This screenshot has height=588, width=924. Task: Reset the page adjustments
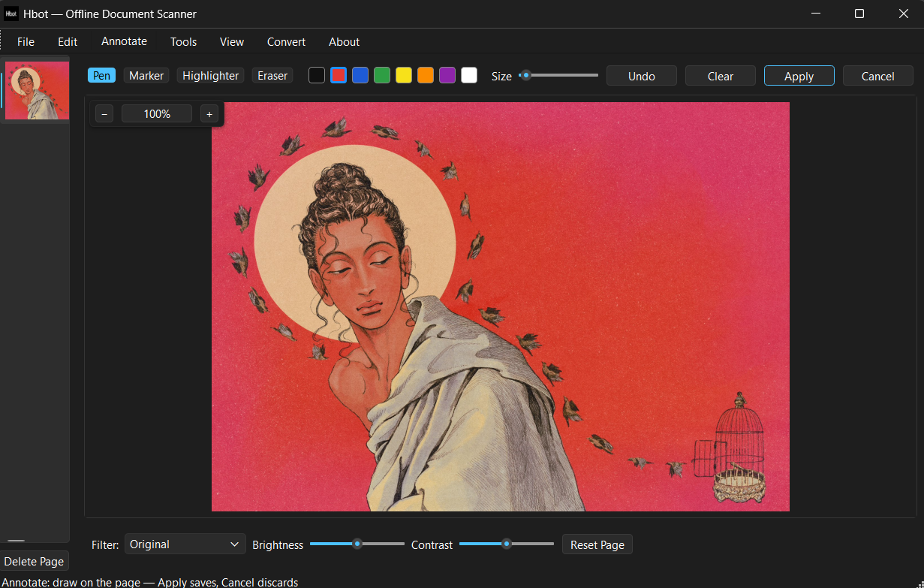[x=597, y=544]
